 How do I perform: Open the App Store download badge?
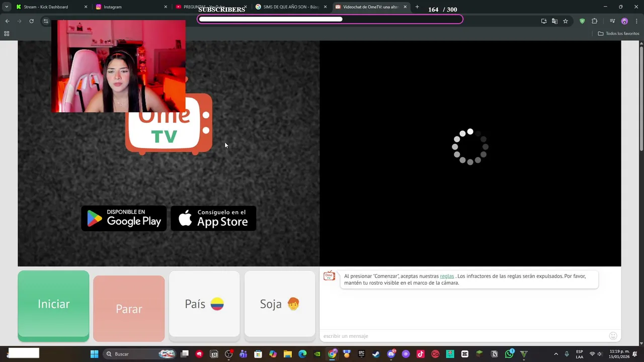[213, 218]
